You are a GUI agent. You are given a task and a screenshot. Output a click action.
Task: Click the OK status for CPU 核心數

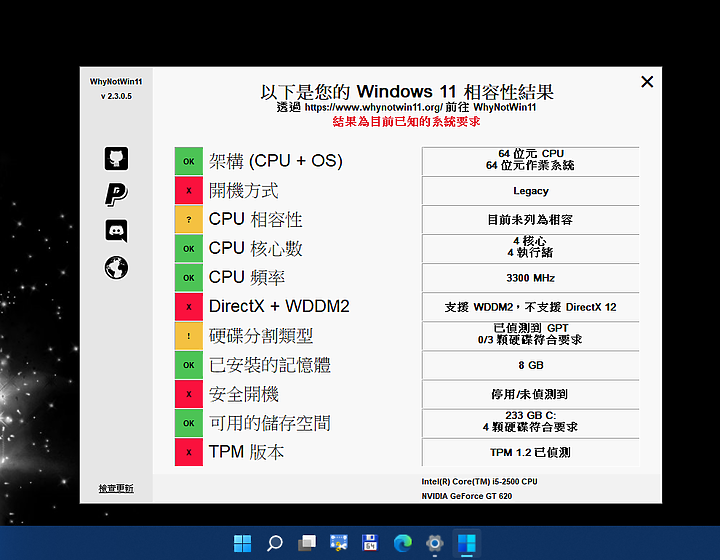click(x=189, y=248)
